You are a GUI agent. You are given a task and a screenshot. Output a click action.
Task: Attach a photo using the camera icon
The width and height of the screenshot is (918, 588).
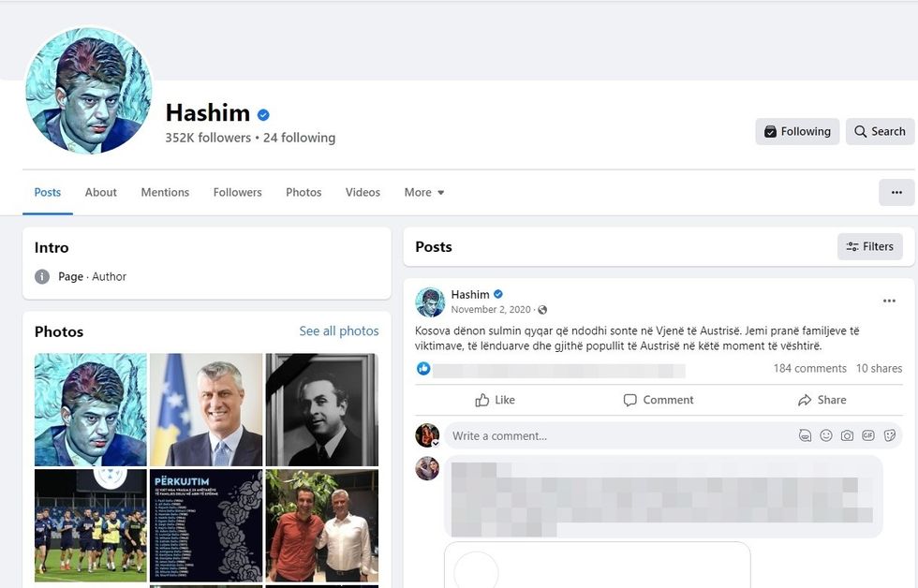coord(847,435)
